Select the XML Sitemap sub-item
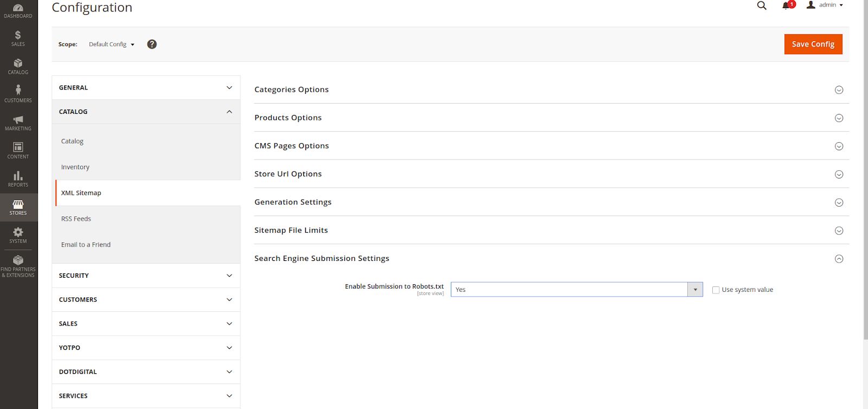Screen dimensions: 868x409 tap(148, 193)
